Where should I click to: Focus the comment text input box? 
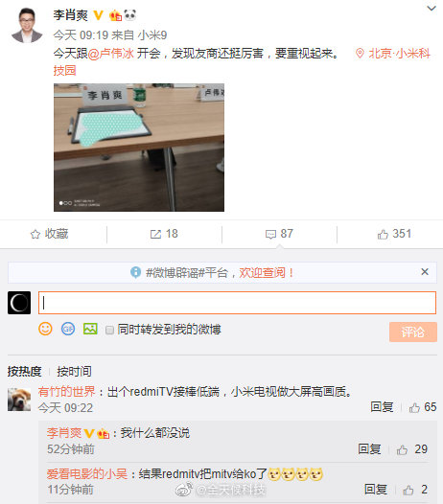click(x=237, y=303)
